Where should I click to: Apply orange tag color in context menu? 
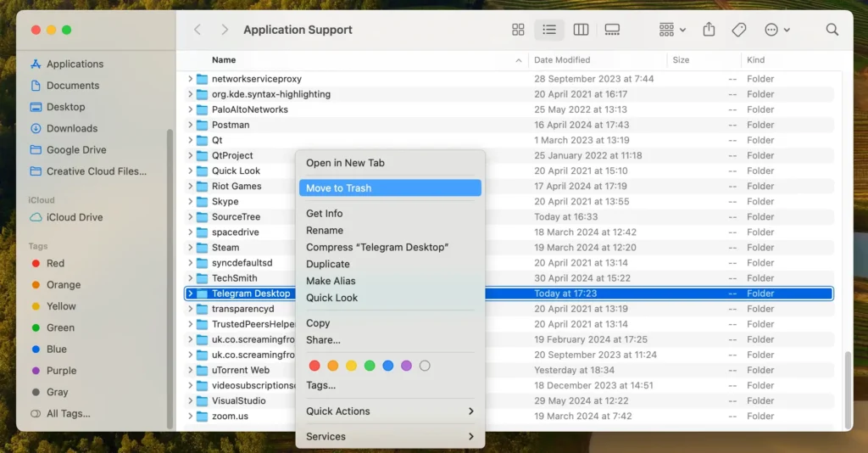point(332,366)
